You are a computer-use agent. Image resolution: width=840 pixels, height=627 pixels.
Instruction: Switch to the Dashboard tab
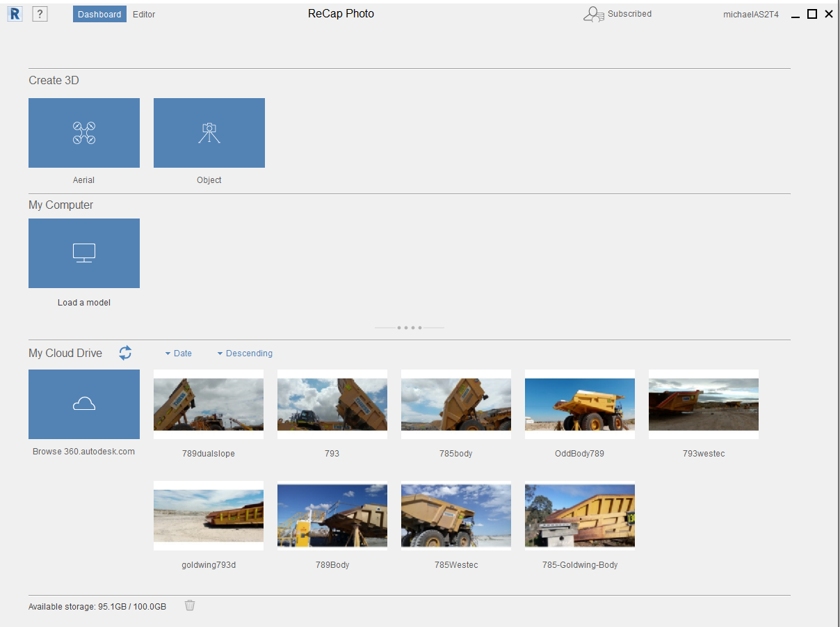(x=99, y=14)
